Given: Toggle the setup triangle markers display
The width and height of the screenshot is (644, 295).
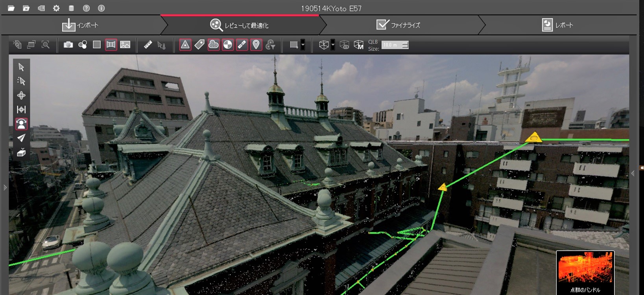Looking at the screenshot, I should (185, 45).
